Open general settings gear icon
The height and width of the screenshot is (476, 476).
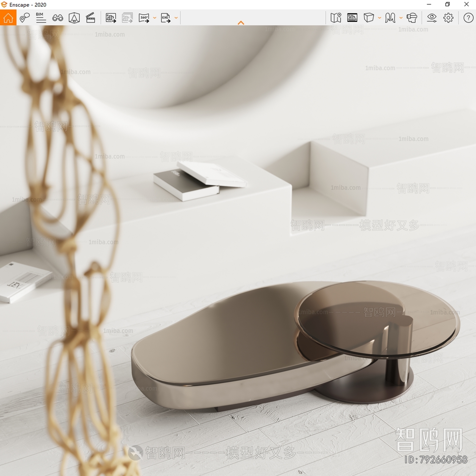[448, 18]
